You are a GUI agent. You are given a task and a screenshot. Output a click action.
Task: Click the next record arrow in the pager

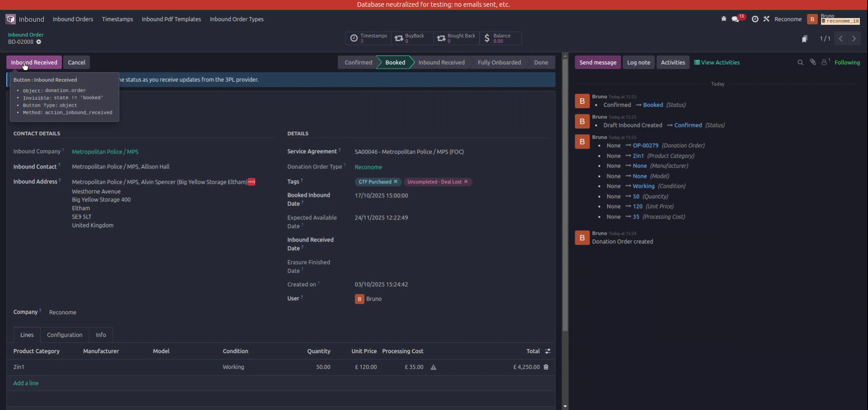point(854,39)
